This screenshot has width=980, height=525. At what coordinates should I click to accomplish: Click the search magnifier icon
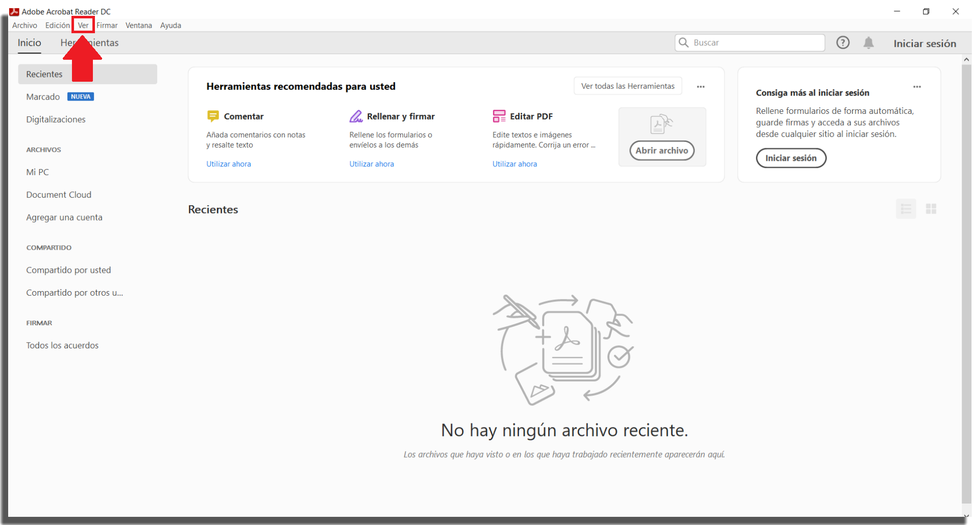684,42
